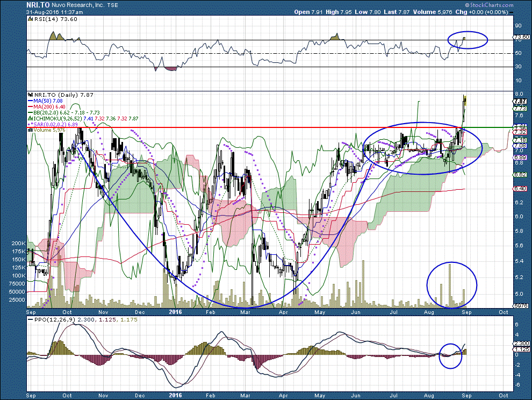532x400 pixels.
Task: Click the 31-Aug-2016 11:37am timestamp
Action: (55, 12)
